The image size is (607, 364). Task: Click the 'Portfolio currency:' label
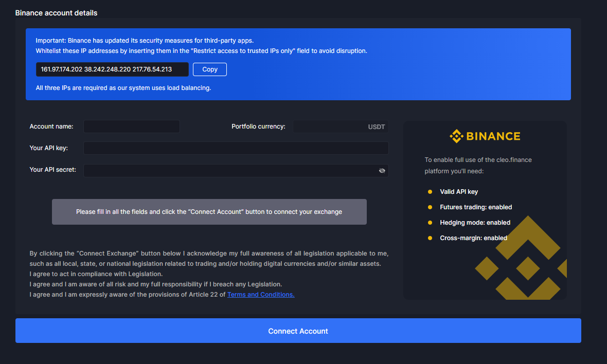pyautogui.click(x=258, y=126)
